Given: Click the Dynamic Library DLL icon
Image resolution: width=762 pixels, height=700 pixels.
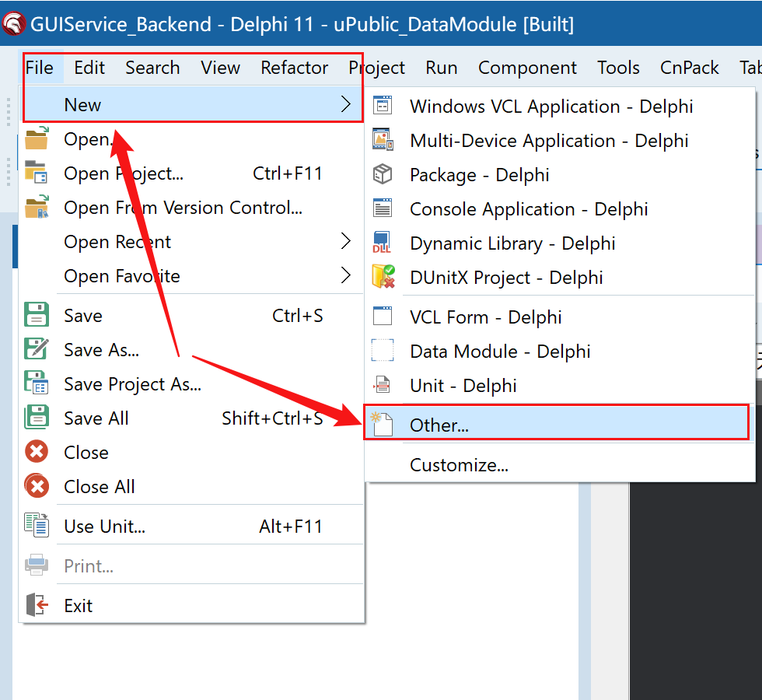Looking at the screenshot, I should coord(382,242).
